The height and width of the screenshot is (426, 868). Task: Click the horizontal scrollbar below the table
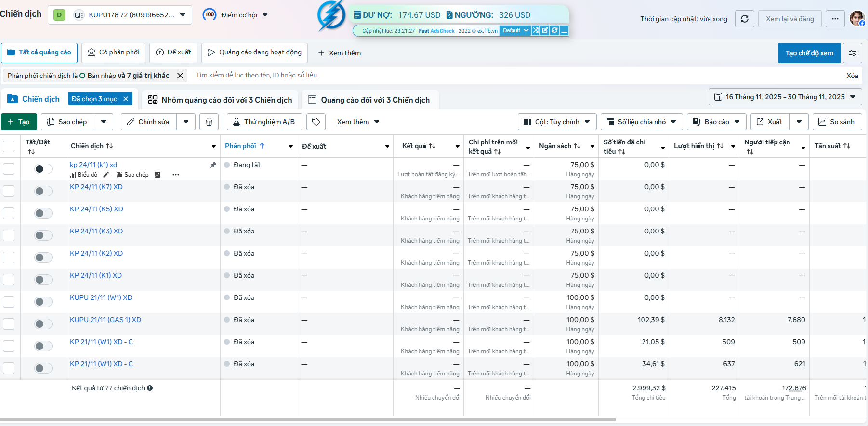coord(308,419)
